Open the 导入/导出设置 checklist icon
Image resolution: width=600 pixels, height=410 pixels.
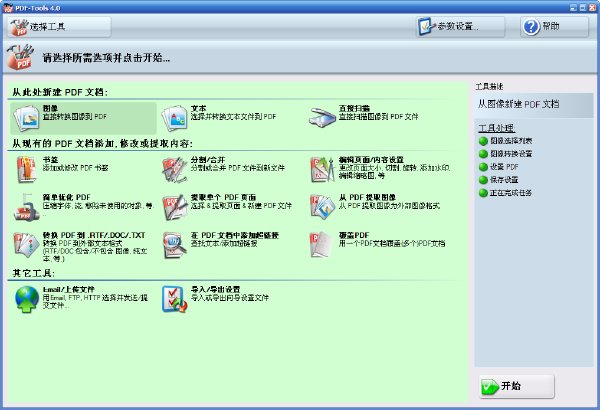[174, 299]
